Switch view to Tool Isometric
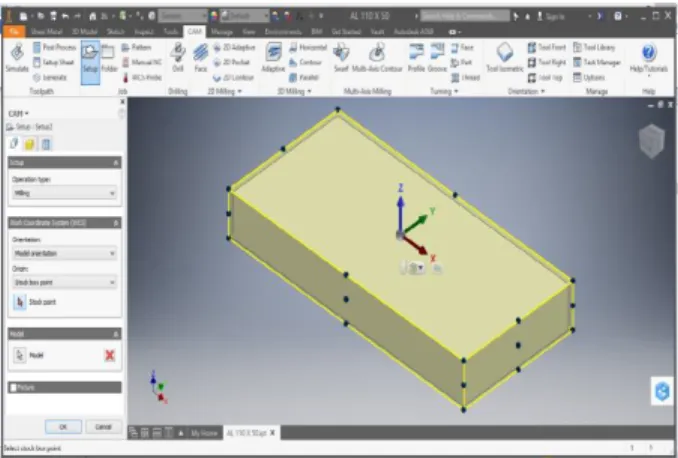This screenshot has height=458, width=678. (x=505, y=58)
